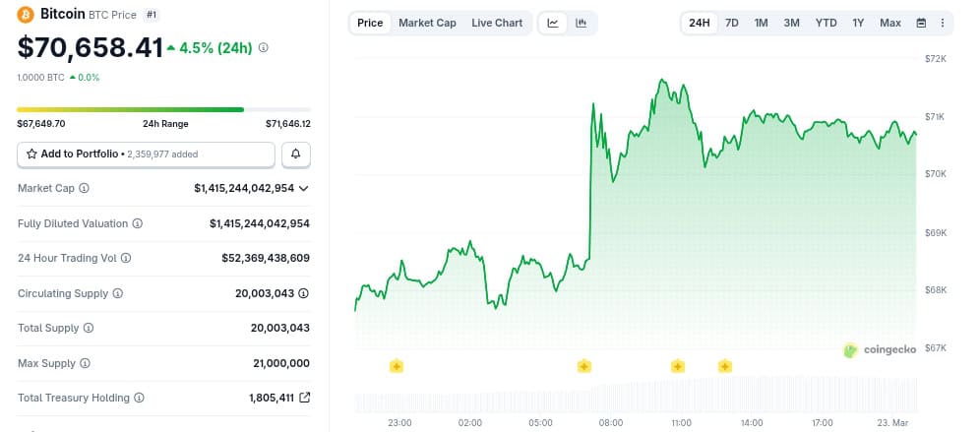Show Circulating Supply details info icon
Screen dimensions: 980x432
coord(304,293)
